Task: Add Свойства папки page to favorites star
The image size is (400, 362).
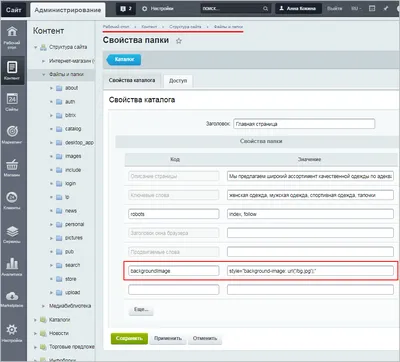Action: [x=179, y=41]
